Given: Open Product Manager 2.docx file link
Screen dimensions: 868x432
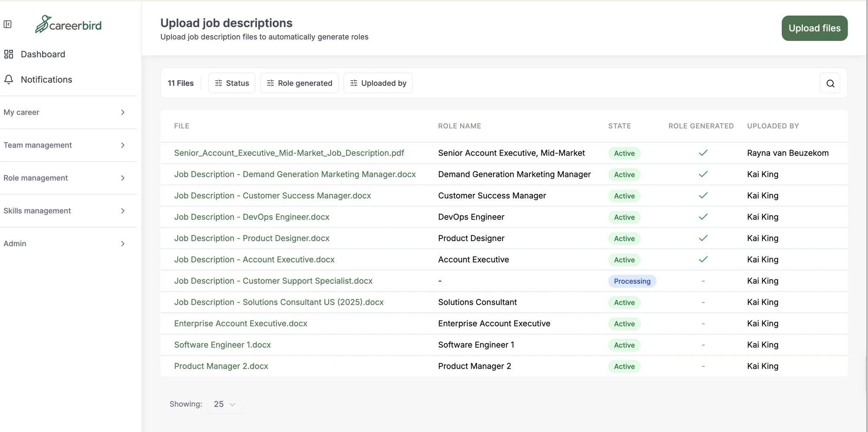Looking at the screenshot, I should pyautogui.click(x=221, y=366).
